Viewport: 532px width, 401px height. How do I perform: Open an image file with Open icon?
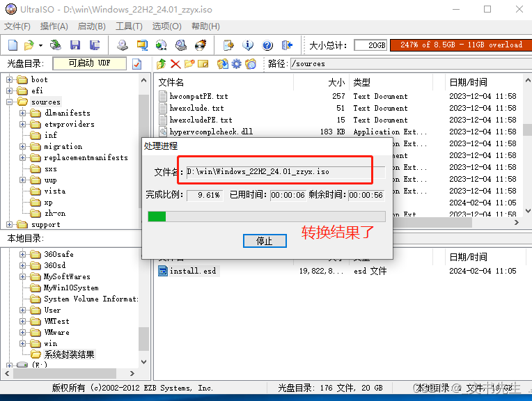tap(29, 45)
